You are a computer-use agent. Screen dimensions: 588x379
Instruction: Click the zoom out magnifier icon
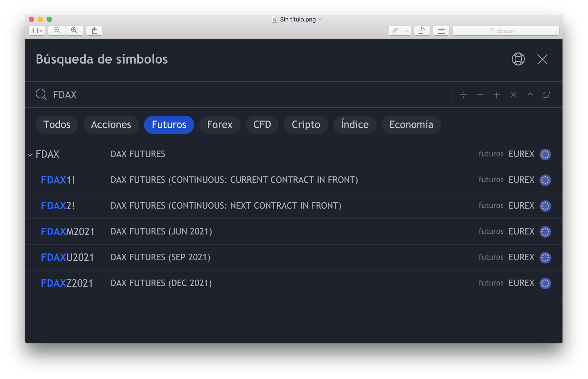point(57,30)
